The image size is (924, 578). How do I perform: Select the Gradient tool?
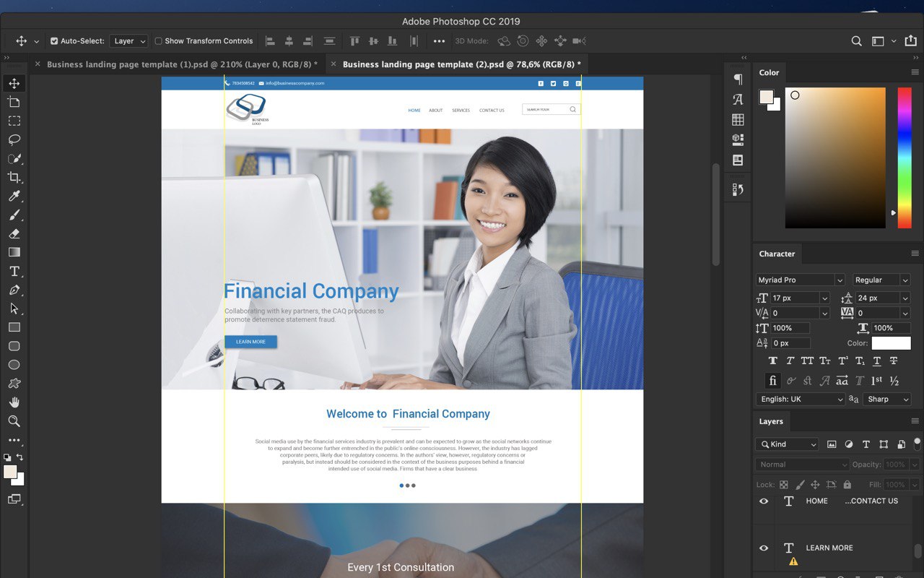click(x=14, y=253)
